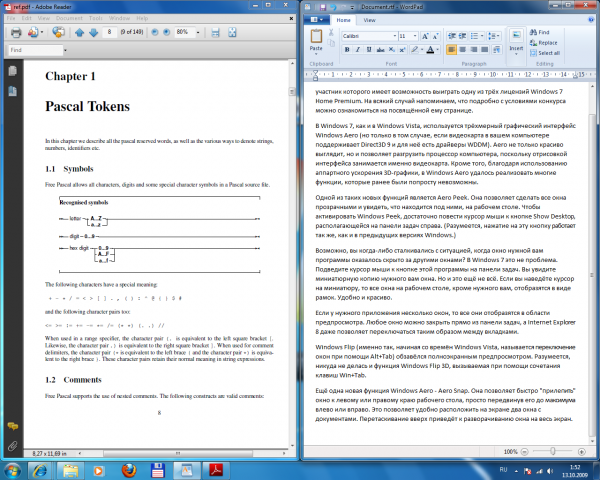This screenshot has width=600, height=480.
Task: Open the font size dropdown showing 11
Action: pos(415,36)
